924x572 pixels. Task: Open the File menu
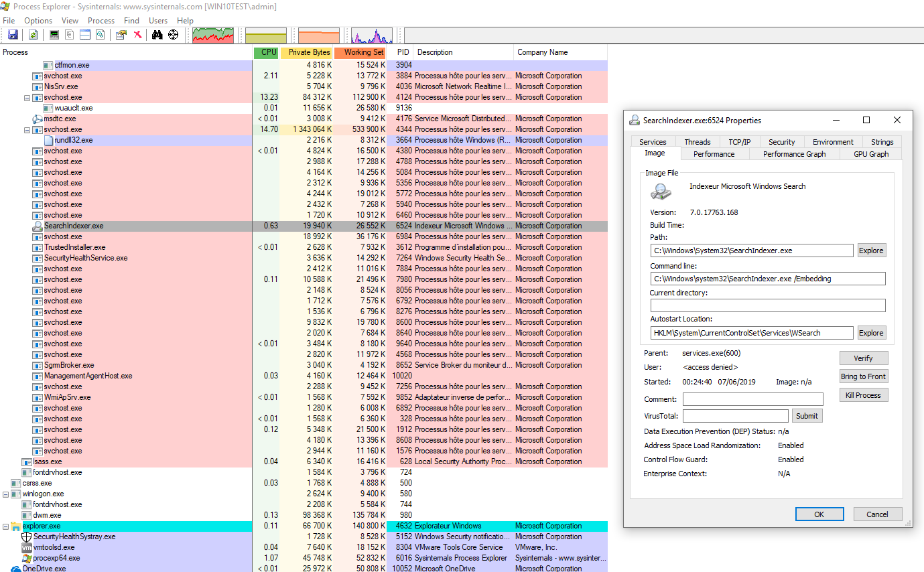pyautogui.click(x=9, y=21)
